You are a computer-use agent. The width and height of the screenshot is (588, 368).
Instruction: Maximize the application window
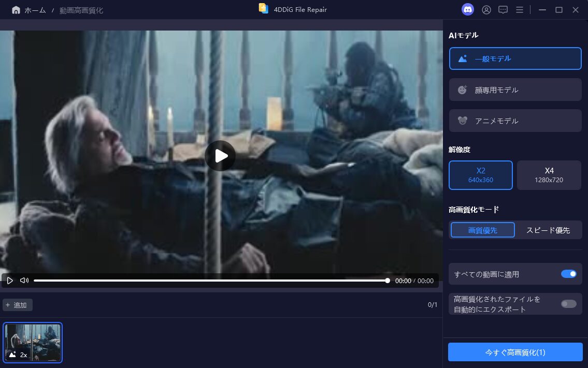pos(559,10)
